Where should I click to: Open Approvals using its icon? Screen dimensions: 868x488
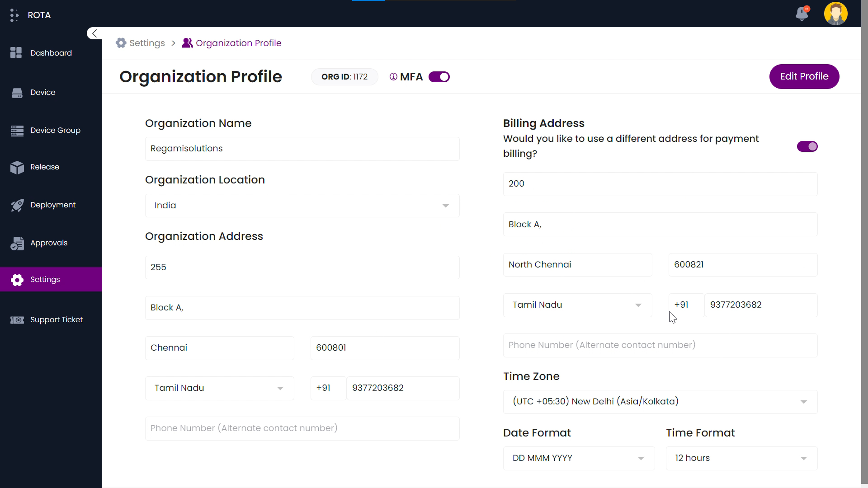tap(17, 243)
